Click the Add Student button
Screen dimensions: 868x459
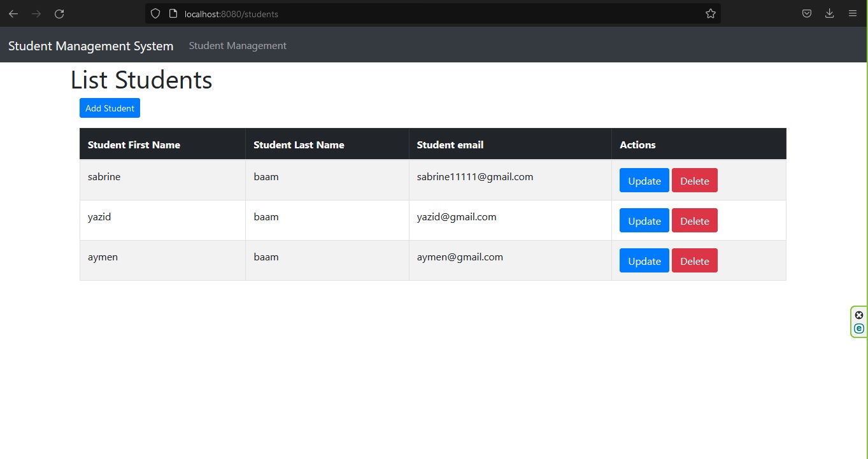[110, 108]
